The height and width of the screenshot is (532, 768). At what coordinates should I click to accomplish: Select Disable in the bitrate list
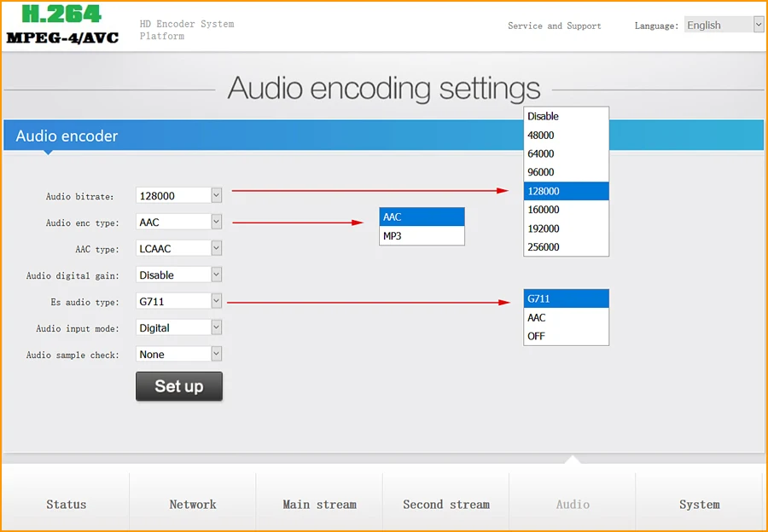(567, 117)
